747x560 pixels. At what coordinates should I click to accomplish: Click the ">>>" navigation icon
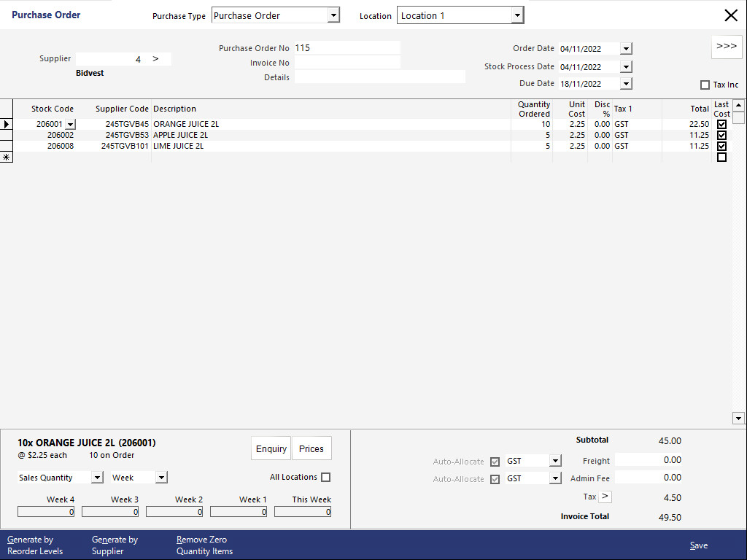[x=727, y=46]
